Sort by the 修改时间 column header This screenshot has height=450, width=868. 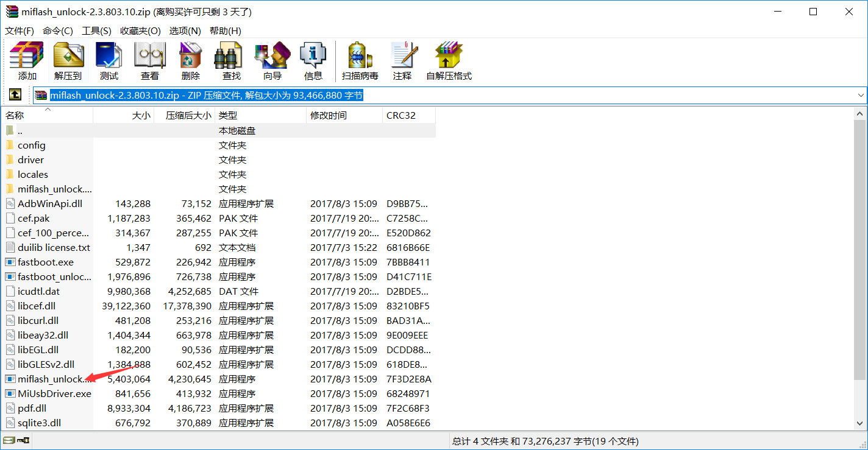344,115
